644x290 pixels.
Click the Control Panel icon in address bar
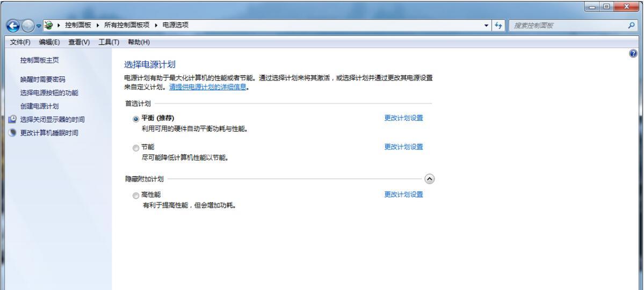[x=48, y=25]
